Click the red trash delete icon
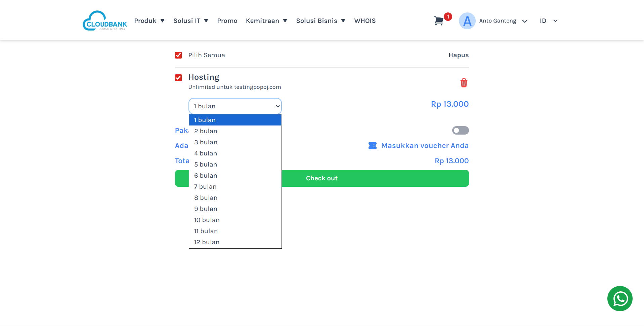This screenshot has height=326, width=644. point(464,83)
